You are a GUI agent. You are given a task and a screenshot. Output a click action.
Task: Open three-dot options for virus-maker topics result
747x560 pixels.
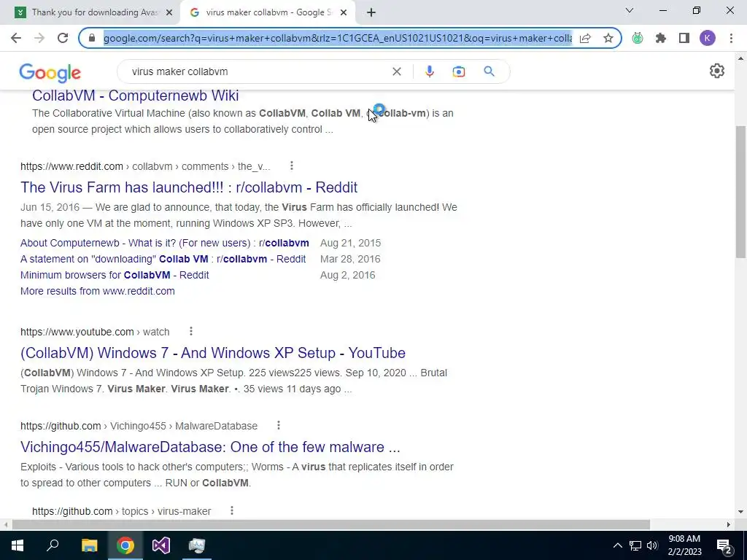(x=232, y=510)
